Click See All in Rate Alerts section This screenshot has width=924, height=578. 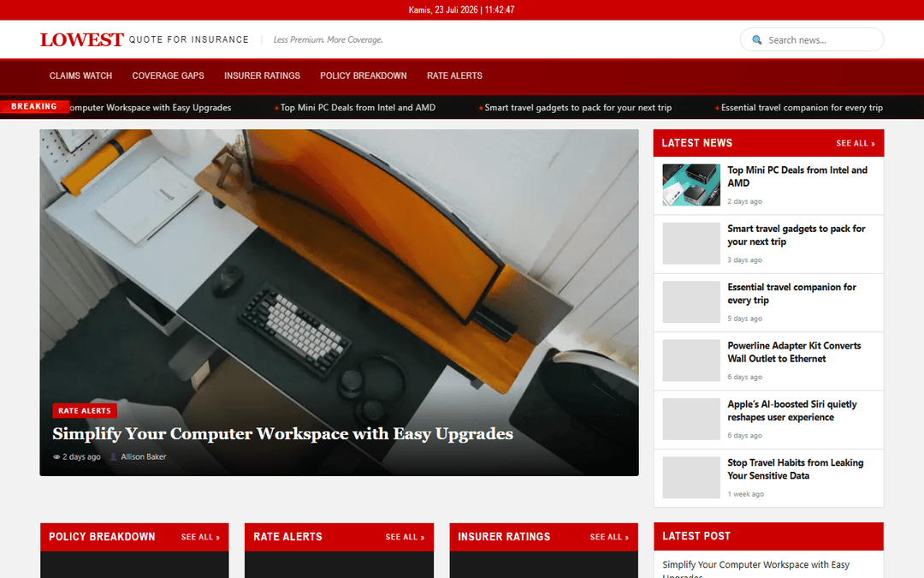pos(405,537)
